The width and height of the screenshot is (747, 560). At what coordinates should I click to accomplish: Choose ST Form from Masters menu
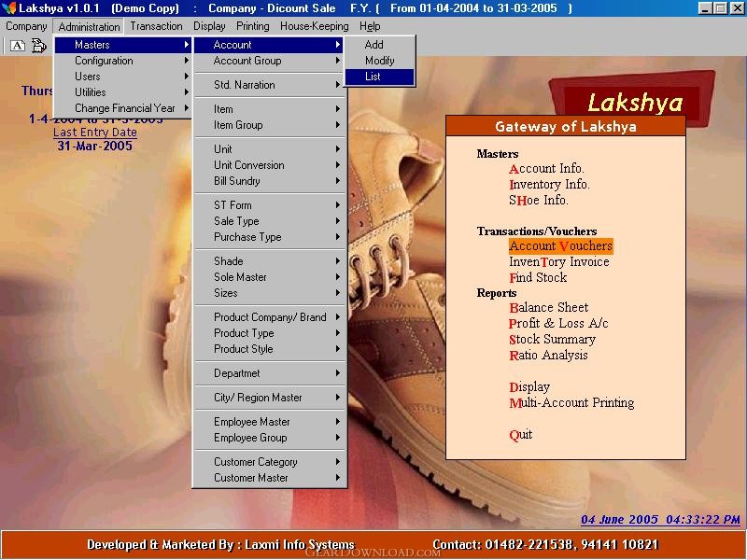269,205
